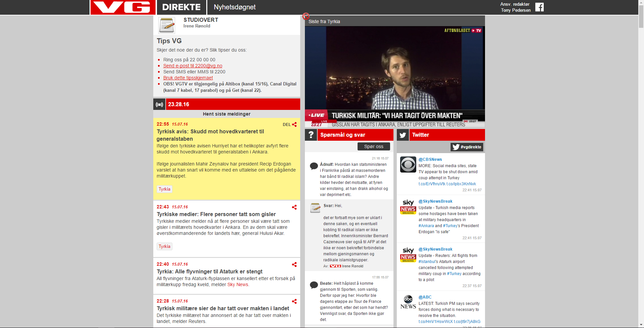This screenshot has width=644, height=328.
Task: Open the @CBSNews Twitter handle
Action: click(430, 159)
